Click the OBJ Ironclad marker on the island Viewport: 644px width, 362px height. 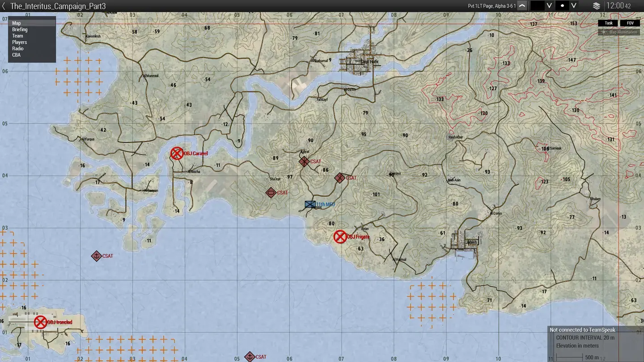(41, 321)
